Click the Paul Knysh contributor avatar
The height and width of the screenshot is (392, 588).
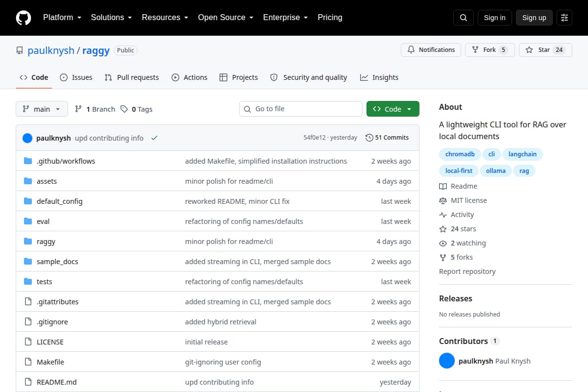pos(447,361)
